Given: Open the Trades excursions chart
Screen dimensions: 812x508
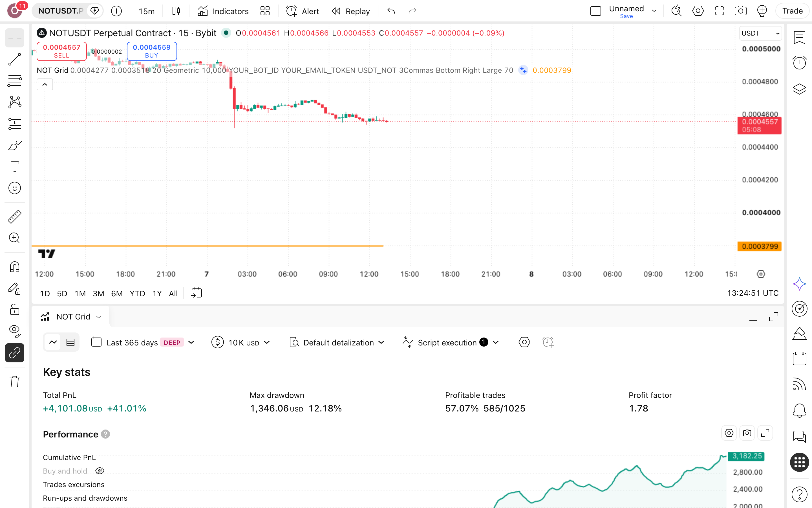Looking at the screenshot, I should (74, 485).
